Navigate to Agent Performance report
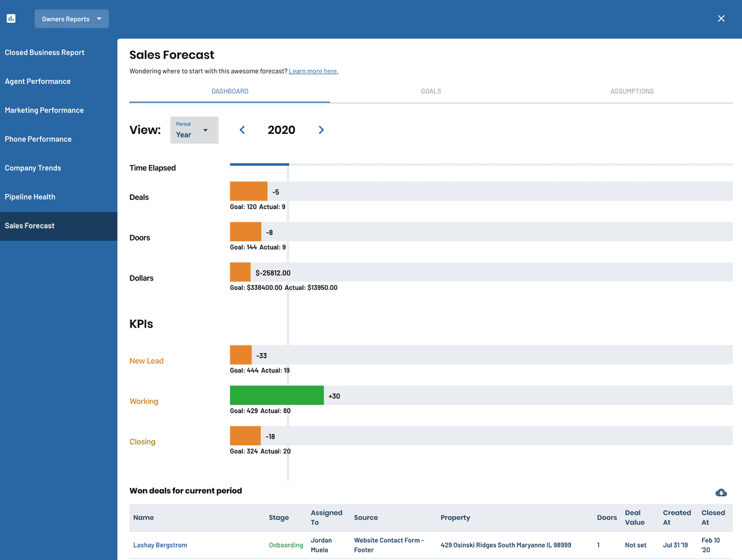The height and width of the screenshot is (560, 742). [x=38, y=81]
